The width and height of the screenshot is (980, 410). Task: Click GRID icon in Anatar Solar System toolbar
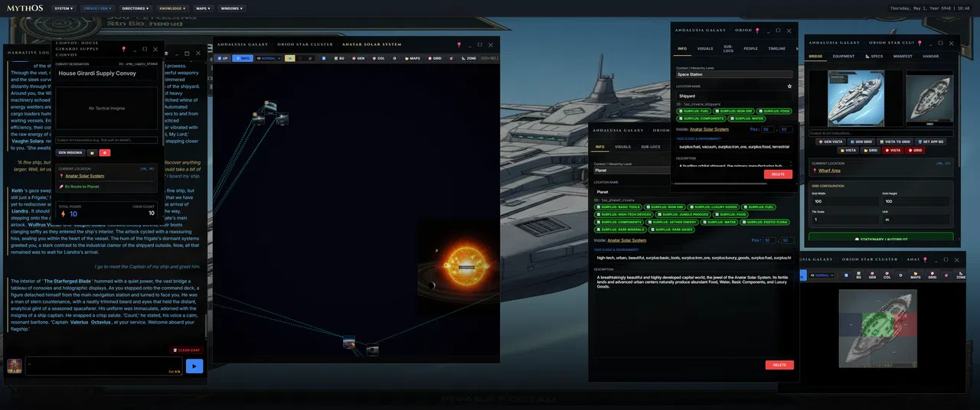[435, 58]
